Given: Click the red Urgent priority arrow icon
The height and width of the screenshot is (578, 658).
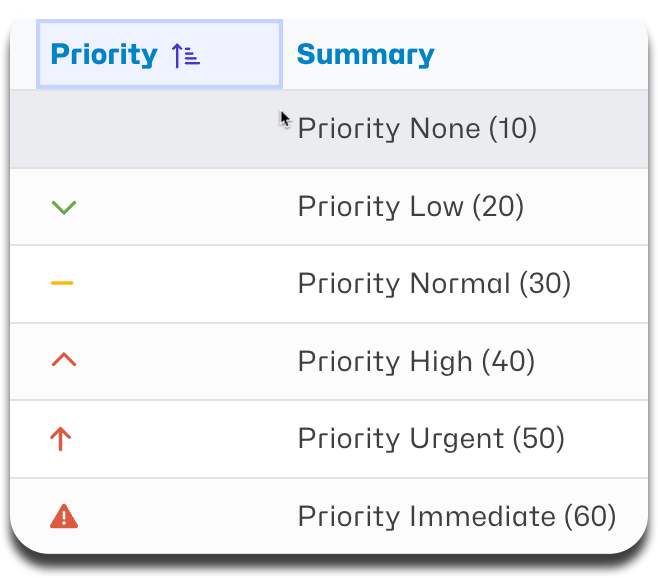Looking at the screenshot, I should click(61, 439).
